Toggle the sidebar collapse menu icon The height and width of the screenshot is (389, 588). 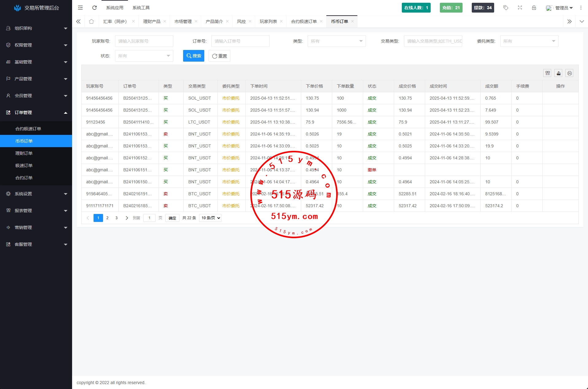coord(80,8)
